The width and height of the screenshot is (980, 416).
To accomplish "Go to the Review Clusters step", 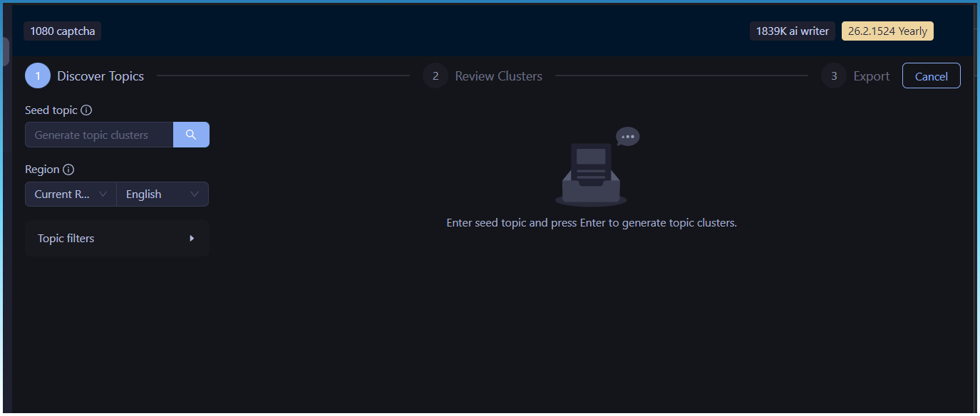I will (498, 76).
